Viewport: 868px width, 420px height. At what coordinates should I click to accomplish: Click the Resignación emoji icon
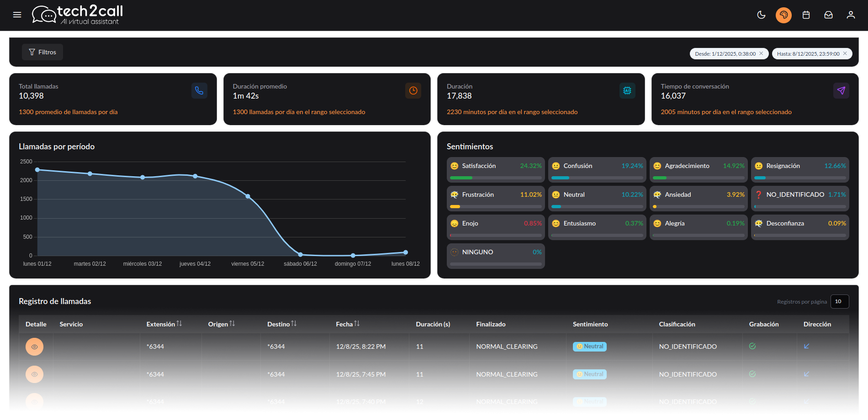pyautogui.click(x=759, y=166)
